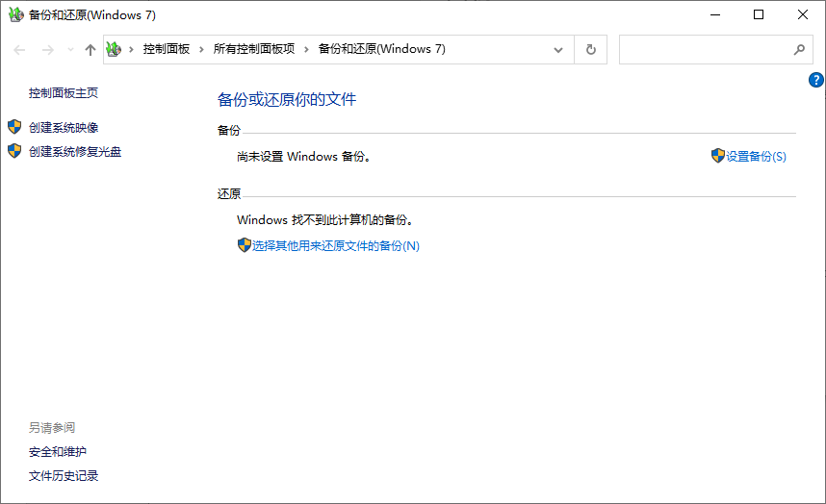Image resolution: width=826 pixels, height=504 pixels.
Task: Maximize the Backup and Restore window
Action: tap(759, 14)
